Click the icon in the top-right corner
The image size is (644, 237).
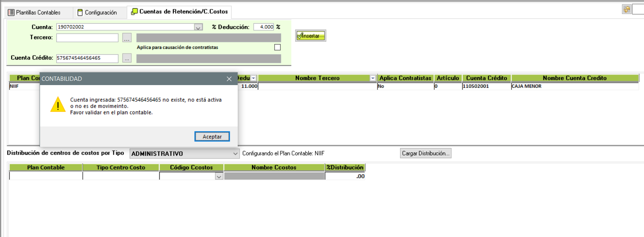pos(626,9)
